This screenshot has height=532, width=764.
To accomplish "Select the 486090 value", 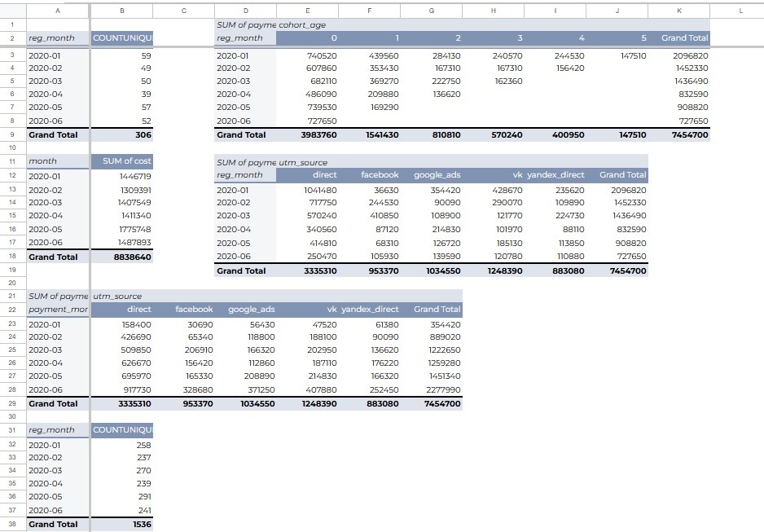I will click(307, 94).
